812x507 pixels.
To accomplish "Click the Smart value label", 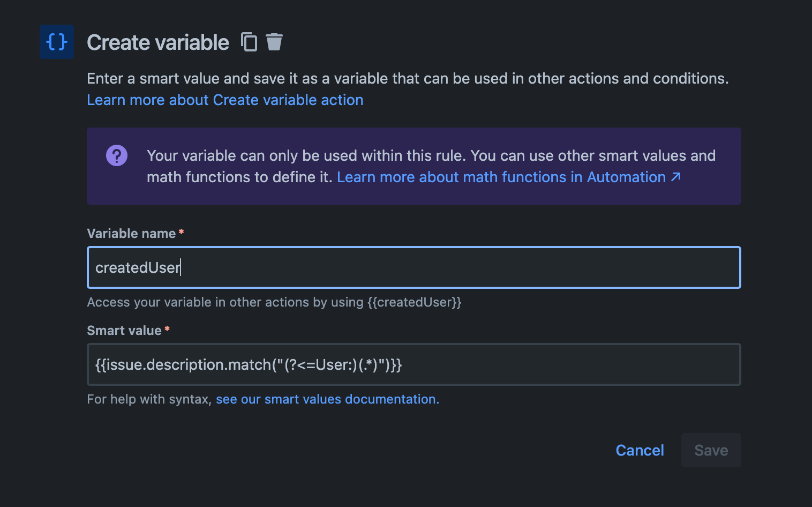I will tap(124, 331).
